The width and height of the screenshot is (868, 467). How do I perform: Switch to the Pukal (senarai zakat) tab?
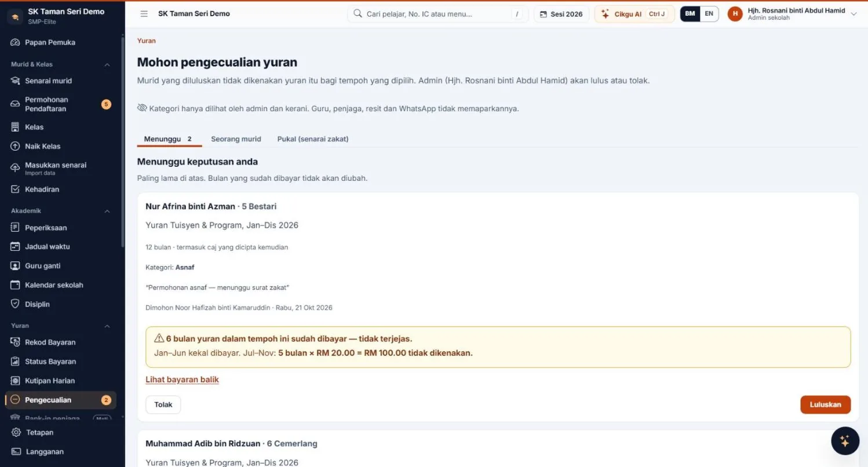tap(313, 139)
